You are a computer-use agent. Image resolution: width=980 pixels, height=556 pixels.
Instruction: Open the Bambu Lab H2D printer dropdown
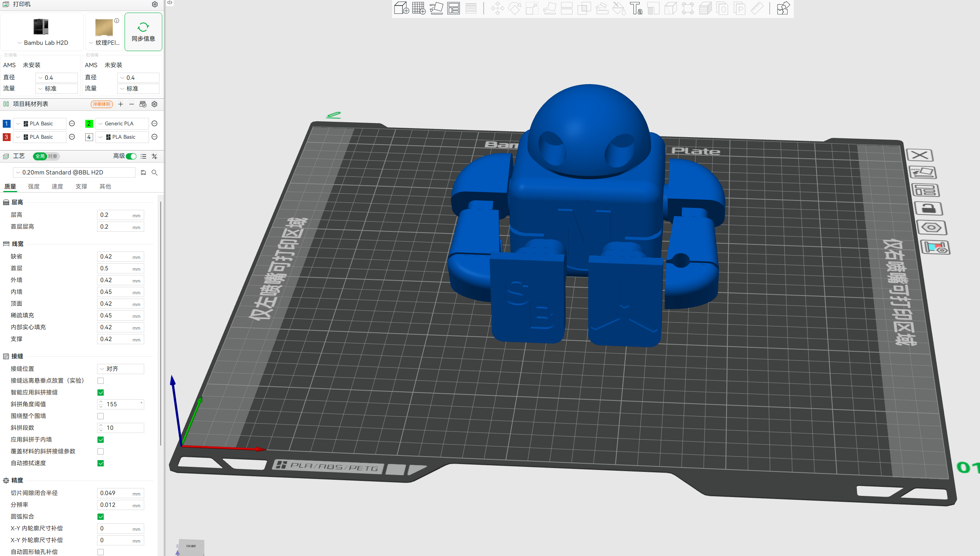(42, 42)
